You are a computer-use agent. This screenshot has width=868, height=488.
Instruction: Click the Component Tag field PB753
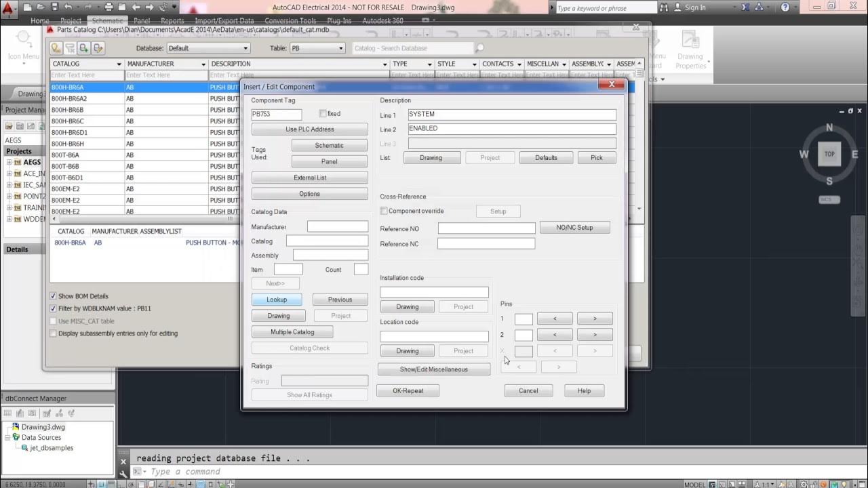[277, 115]
